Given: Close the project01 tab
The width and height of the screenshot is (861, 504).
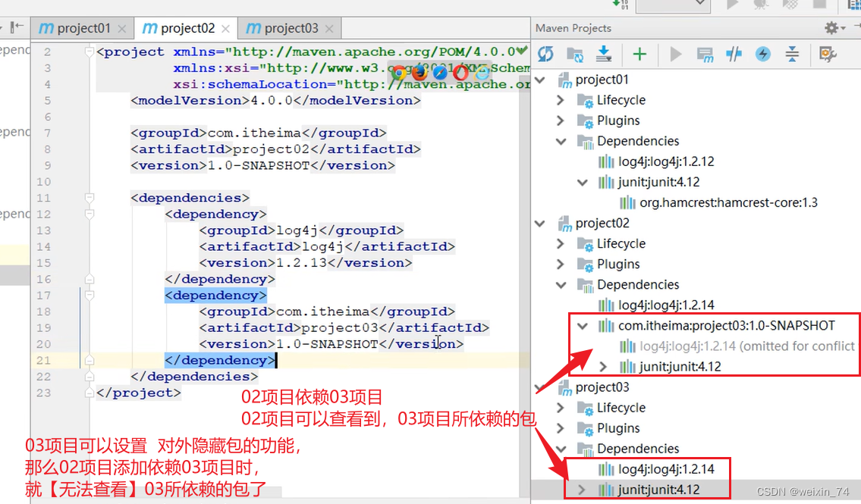Looking at the screenshot, I should [122, 29].
